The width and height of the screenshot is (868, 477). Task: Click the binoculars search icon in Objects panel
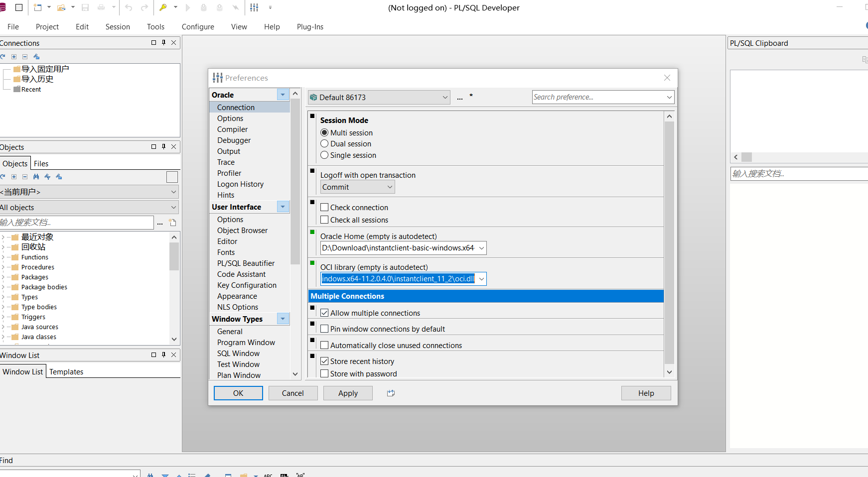(x=36, y=177)
